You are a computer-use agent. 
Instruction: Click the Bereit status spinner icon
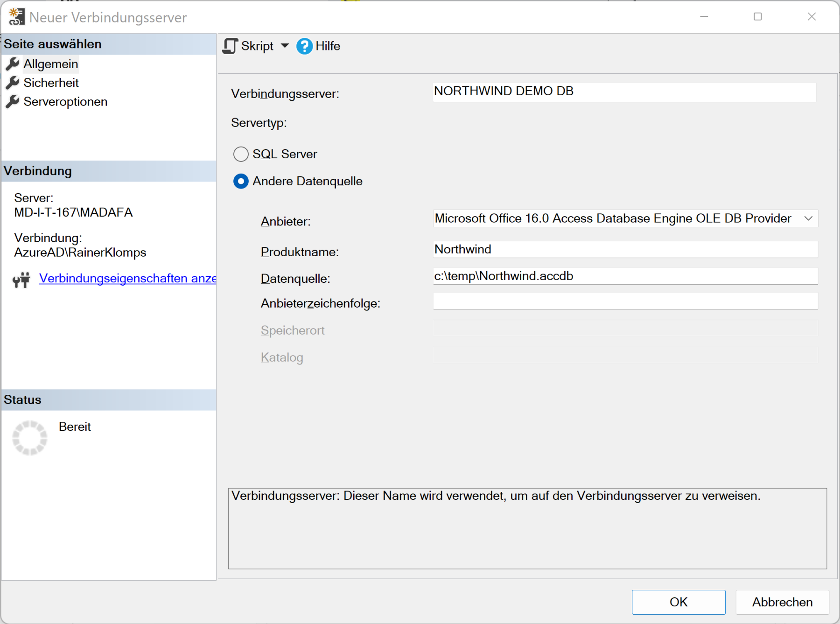coord(30,438)
